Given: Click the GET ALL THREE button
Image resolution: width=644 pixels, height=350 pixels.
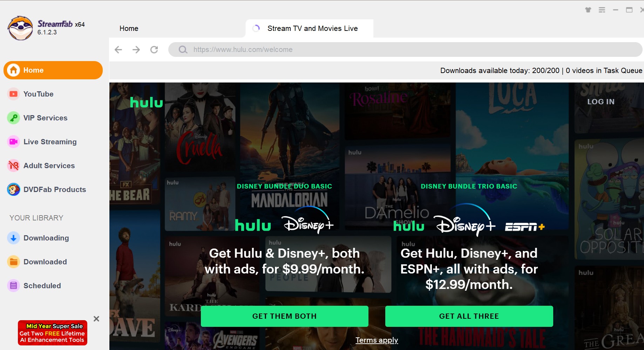Looking at the screenshot, I should pos(469,316).
